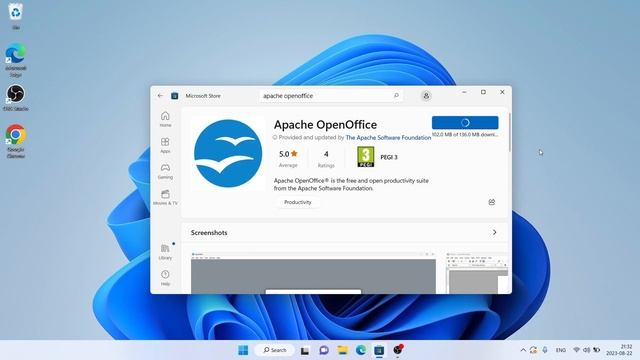Open the Windows Start button
Viewport: 640px width, 360px height.
coord(243,350)
